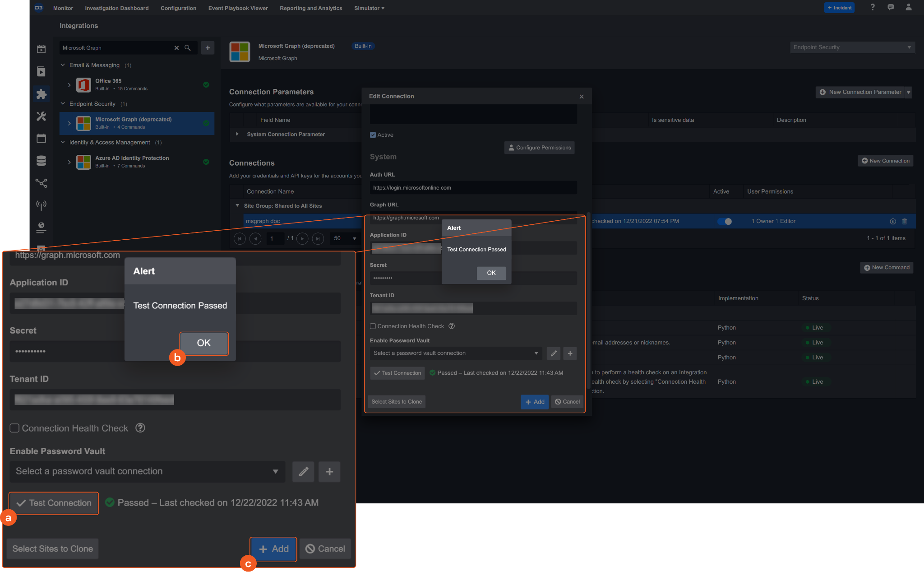Click the Test Connection button
Image resolution: width=924 pixels, height=572 pixels.
click(x=397, y=373)
